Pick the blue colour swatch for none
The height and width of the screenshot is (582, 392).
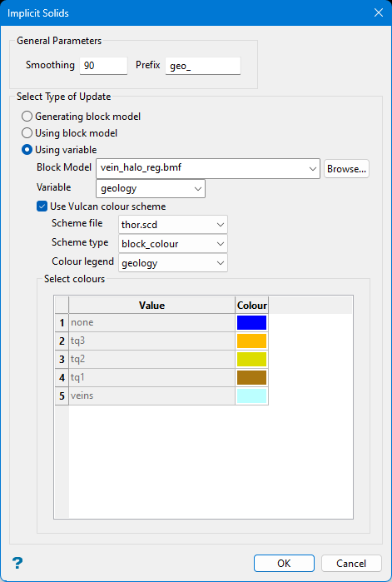251,322
